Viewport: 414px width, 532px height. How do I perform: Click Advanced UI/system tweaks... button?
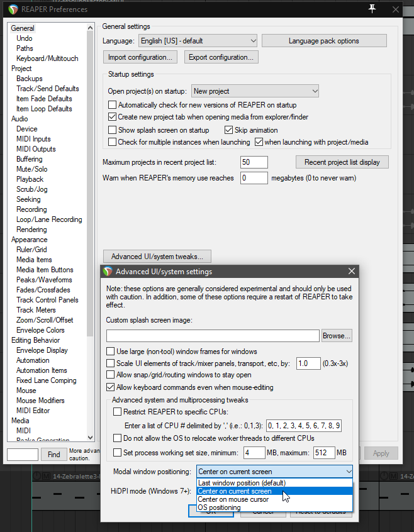[x=157, y=257]
